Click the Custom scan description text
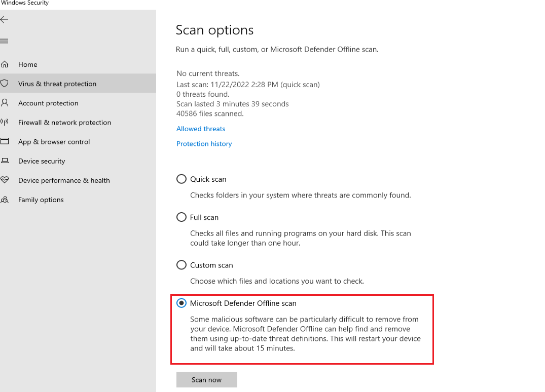 pos(277,281)
